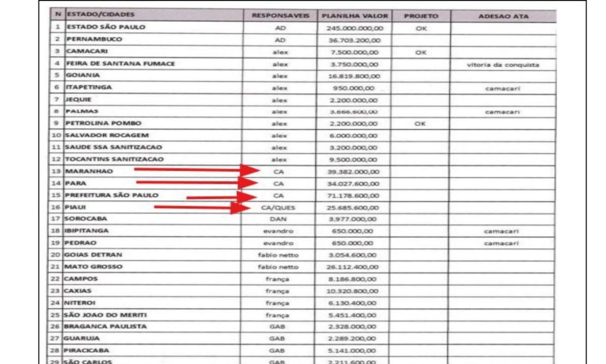The height and width of the screenshot is (364, 606).
Task: Select the RESPONSAVEIS column header
Action: 281,16
